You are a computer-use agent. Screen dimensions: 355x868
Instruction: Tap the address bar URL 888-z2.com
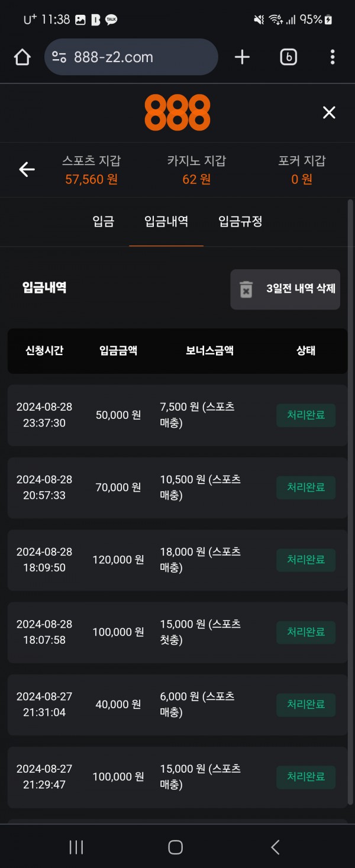[114, 57]
